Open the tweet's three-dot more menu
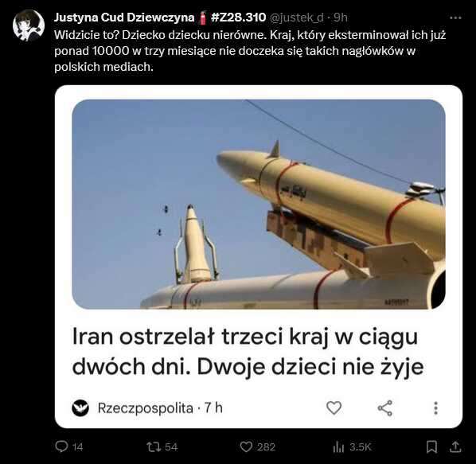 tap(455, 18)
